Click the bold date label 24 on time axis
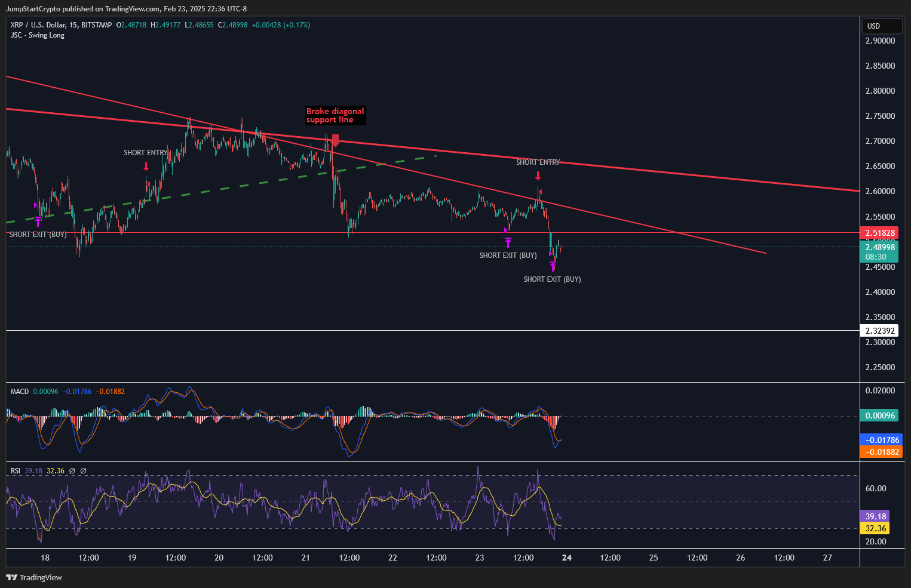Screen dimensions: 911x588 (x=567, y=558)
